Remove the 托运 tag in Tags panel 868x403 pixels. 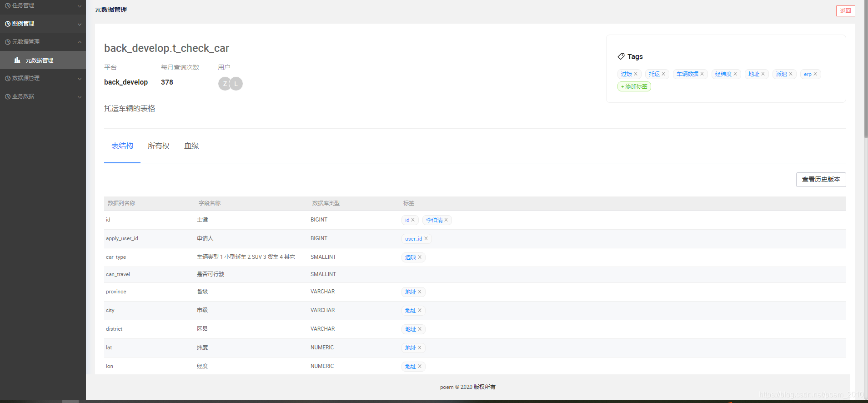tap(663, 74)
